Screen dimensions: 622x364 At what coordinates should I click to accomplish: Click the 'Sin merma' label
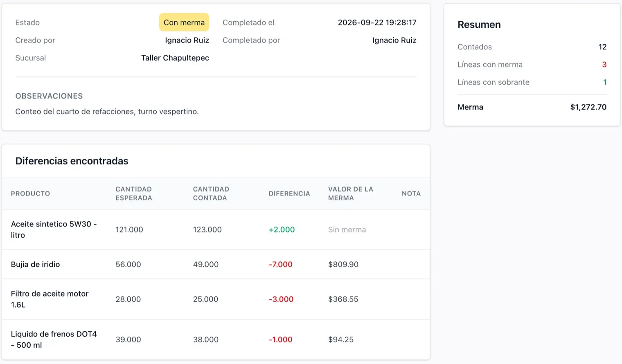(347, 229)
